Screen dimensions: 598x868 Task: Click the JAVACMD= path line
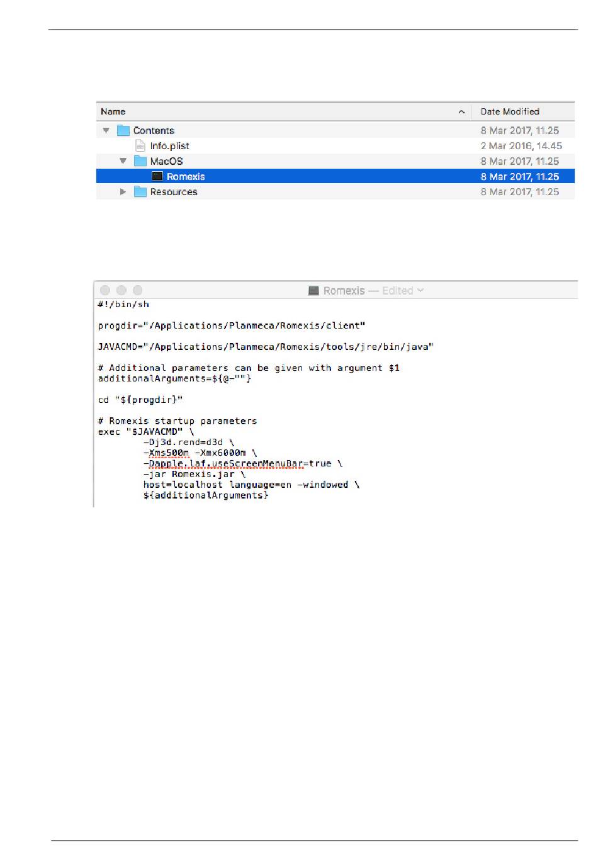[266, 347]
